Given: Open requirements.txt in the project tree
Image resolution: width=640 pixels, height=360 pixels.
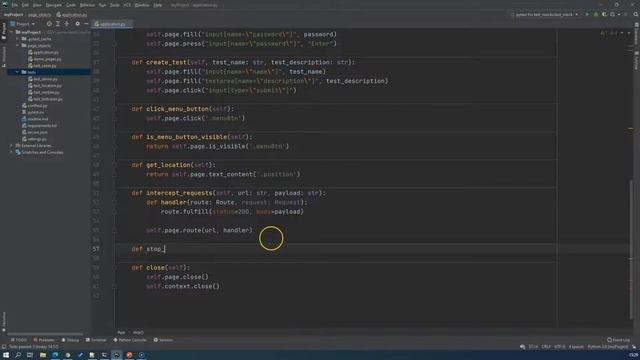Looking at the screenshot, I should [x=40, y=125].
